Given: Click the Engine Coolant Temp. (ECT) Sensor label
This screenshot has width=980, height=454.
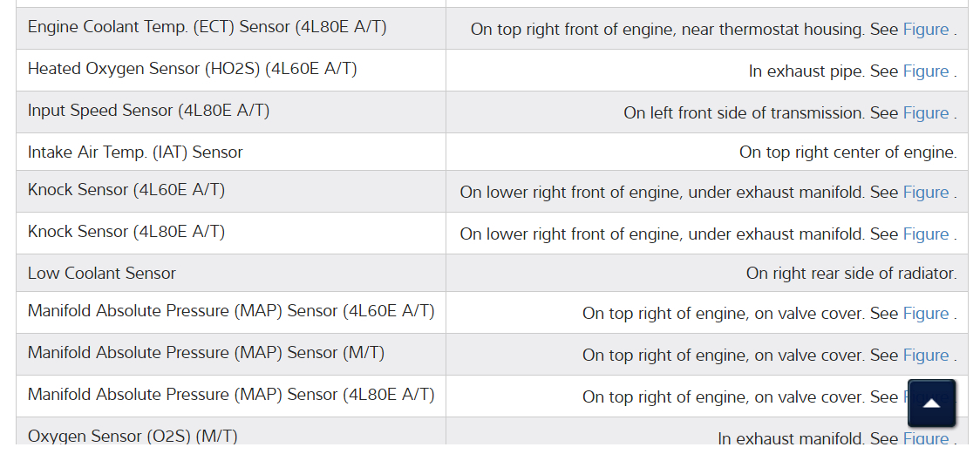Looking at the screenshot, I should (x=207, y=27).
